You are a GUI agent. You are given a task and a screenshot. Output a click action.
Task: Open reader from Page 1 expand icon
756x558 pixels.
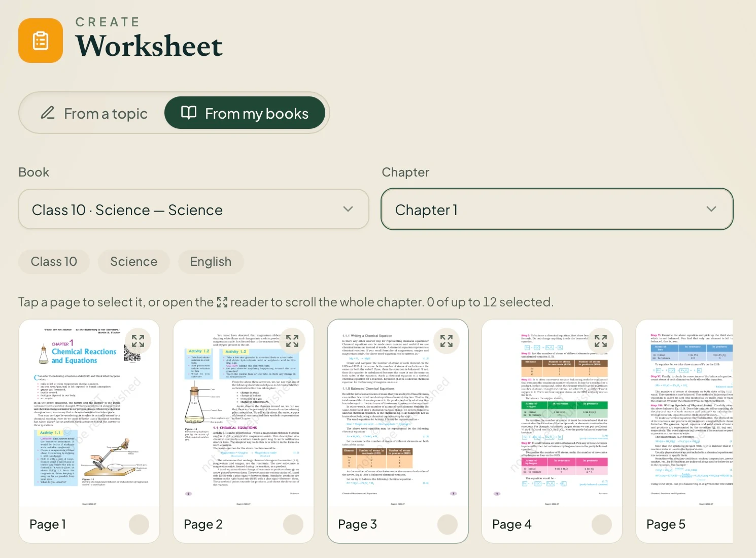[138, 341]
